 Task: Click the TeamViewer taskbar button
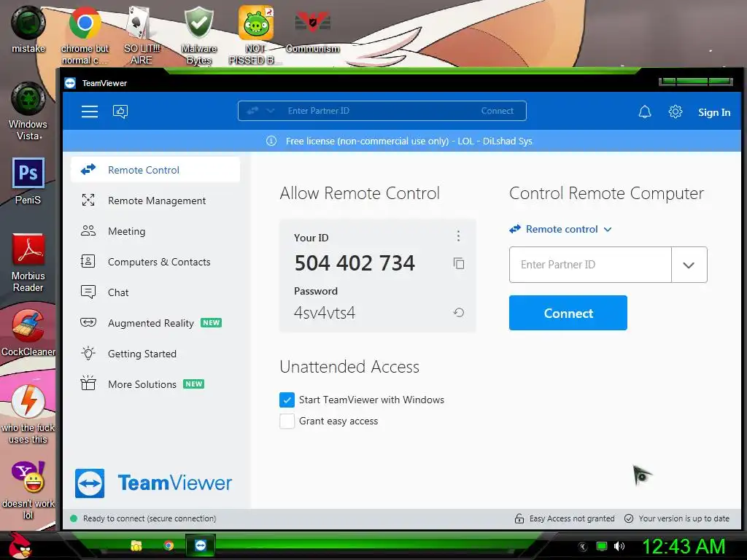click(x=200, y=545)
